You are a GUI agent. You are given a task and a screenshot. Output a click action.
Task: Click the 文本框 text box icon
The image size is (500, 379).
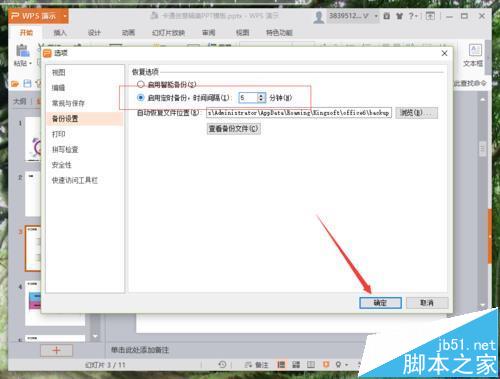[475, 50]
